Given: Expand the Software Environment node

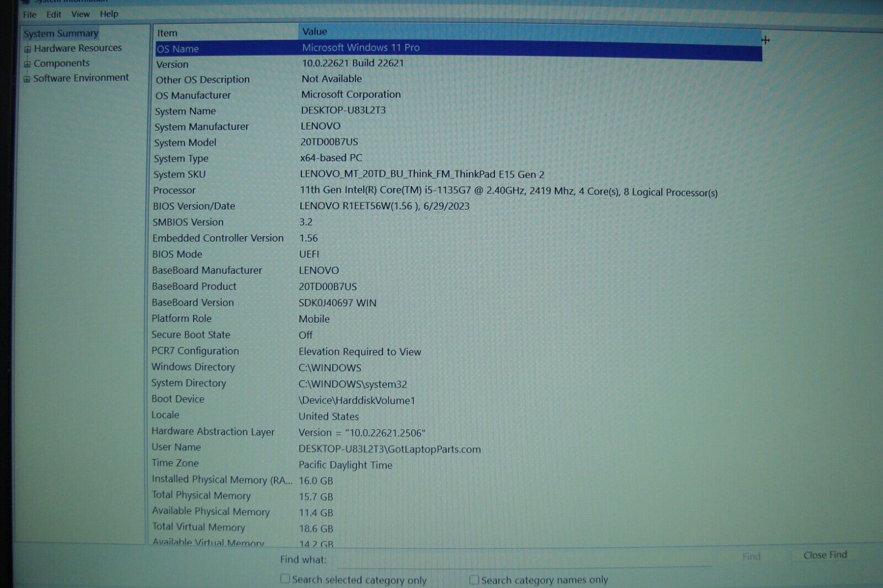Looking at the screenshot, I should [x=26, y=79].
